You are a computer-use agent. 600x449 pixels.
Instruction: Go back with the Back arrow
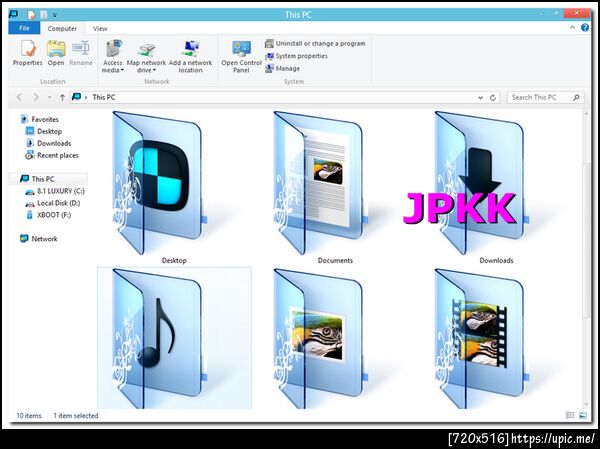coord(20,97)
